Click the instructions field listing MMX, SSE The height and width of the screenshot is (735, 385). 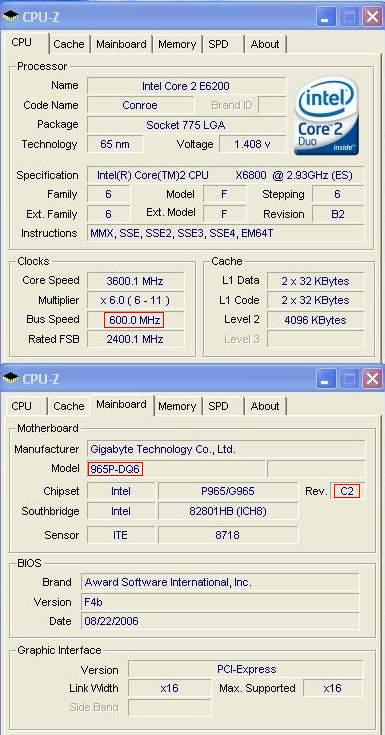point(225,233)
